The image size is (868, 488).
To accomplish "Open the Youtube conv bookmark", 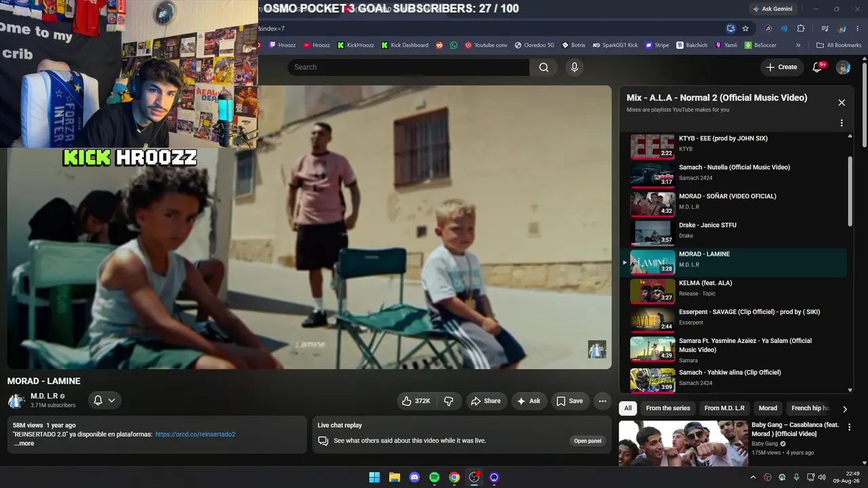I will pyautogui.click(x=486, y=45).
